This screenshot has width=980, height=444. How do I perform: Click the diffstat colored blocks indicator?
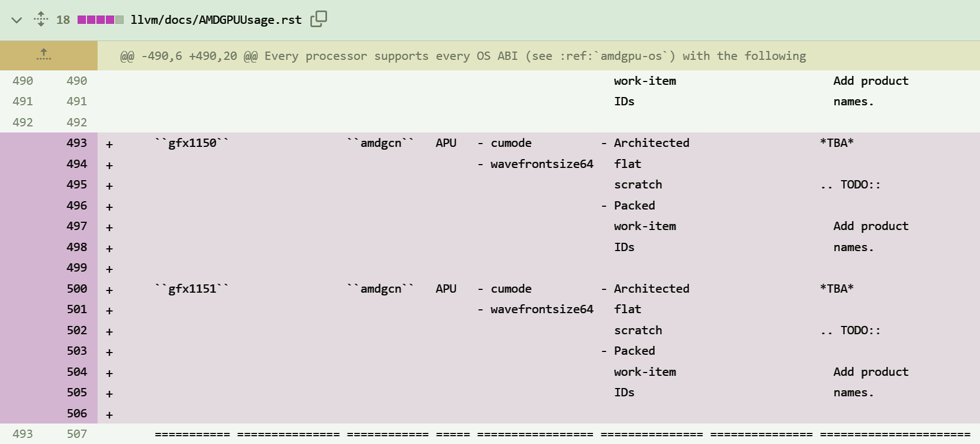tap(100, 20)
